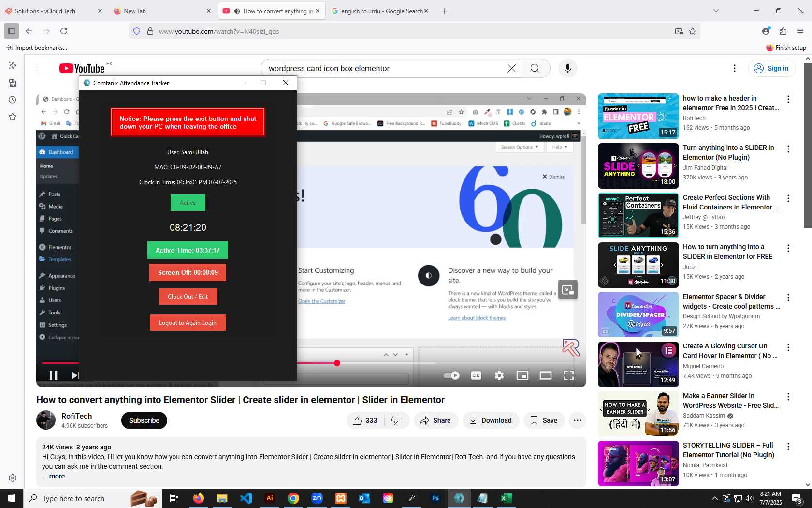Open more actions menu beside Save
The height and width of the screenshot is (508, 812).
click(578, 420)
